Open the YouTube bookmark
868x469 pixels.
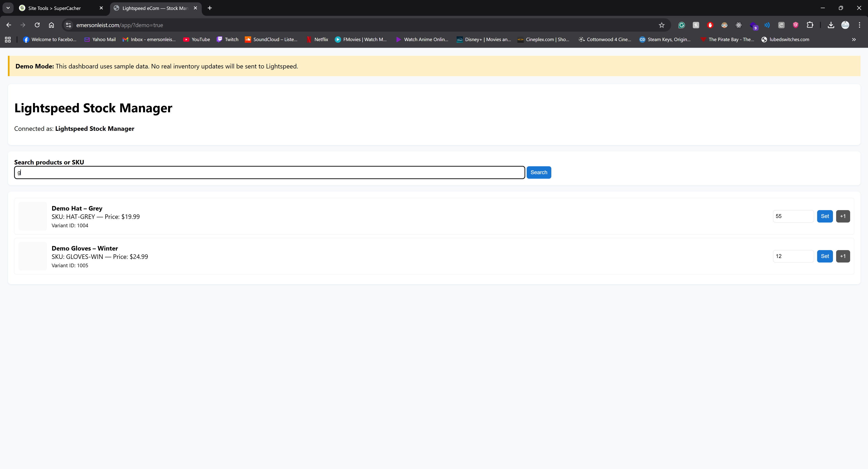(196, 39)
